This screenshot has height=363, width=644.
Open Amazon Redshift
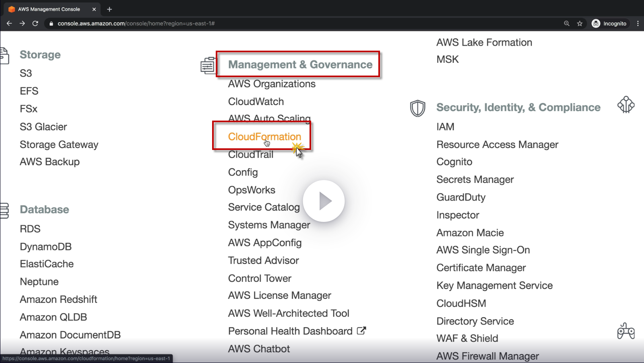tap(59, 299)
